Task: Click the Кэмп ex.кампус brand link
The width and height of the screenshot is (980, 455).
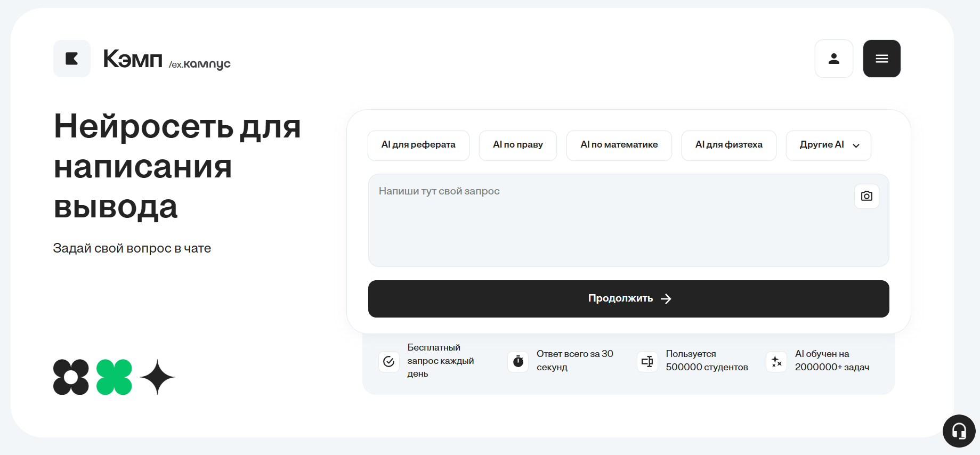Action: click(x=166, y=59)
